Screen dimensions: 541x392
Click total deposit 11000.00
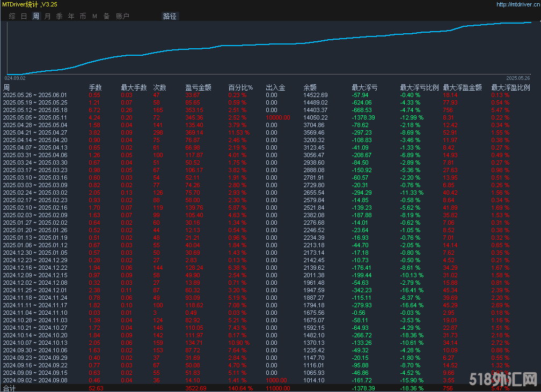(x=278, y=388)
